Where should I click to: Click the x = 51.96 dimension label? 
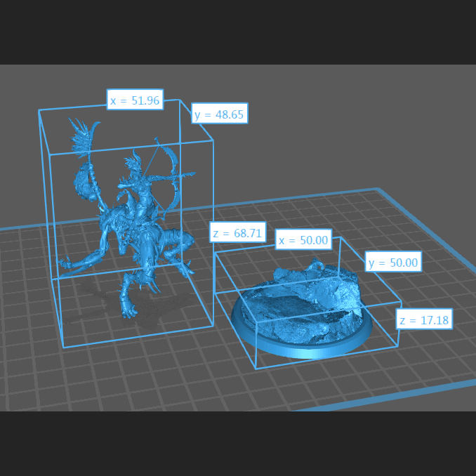135,100
